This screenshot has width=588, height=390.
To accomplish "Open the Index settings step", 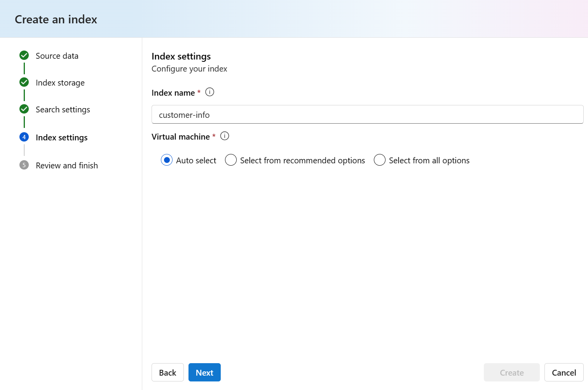I will (62, 138).
